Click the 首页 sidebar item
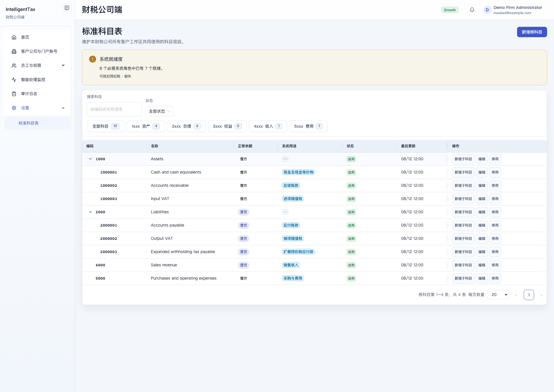Image resolution: width=554 pixels, height=392 pixels. point(37,37)
